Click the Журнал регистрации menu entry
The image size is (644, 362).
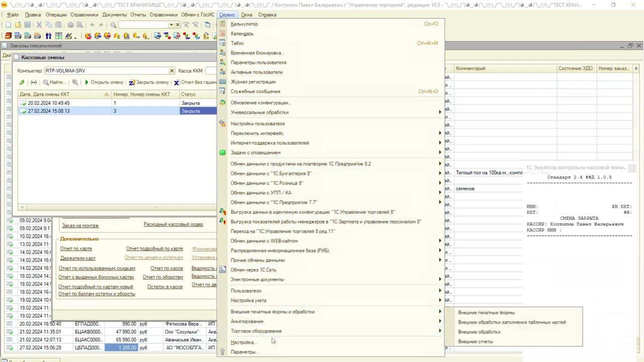(x=253, y=82)
